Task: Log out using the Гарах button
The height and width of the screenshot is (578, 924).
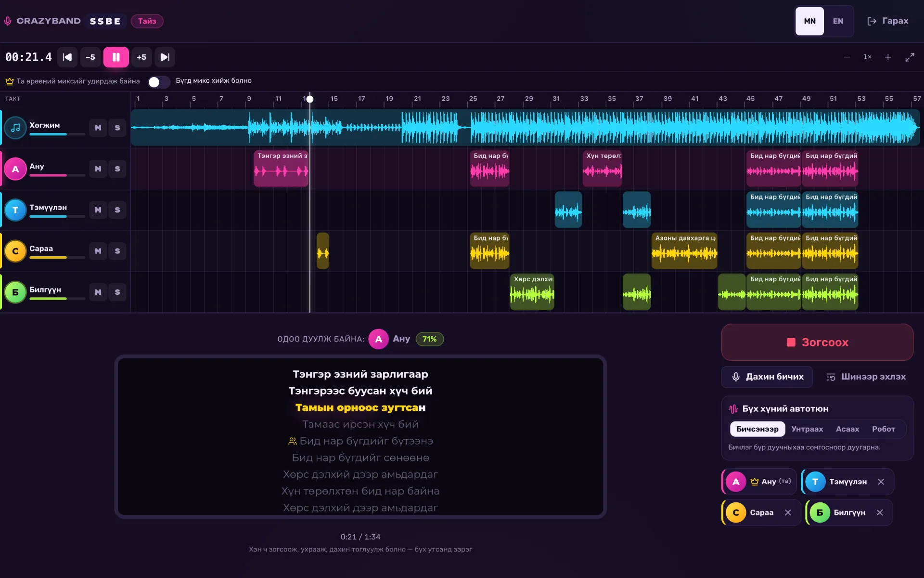Action: (x=888, y=21)
